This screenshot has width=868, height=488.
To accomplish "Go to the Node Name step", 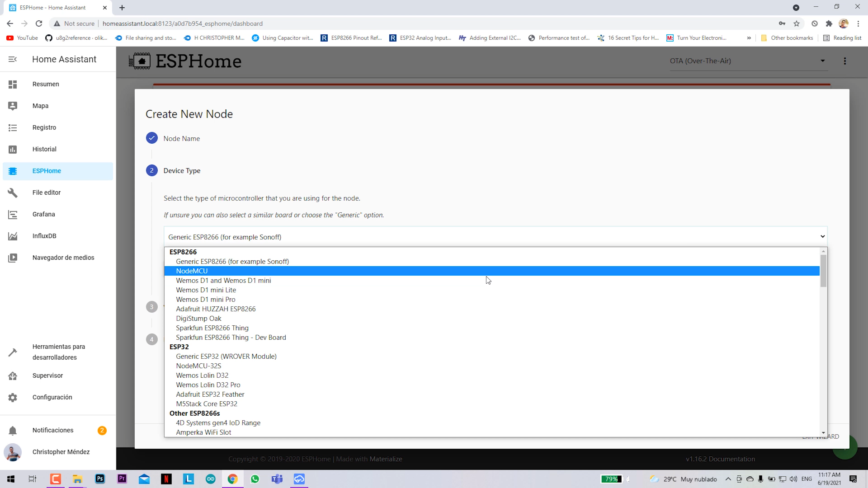I will coord(181,139).
